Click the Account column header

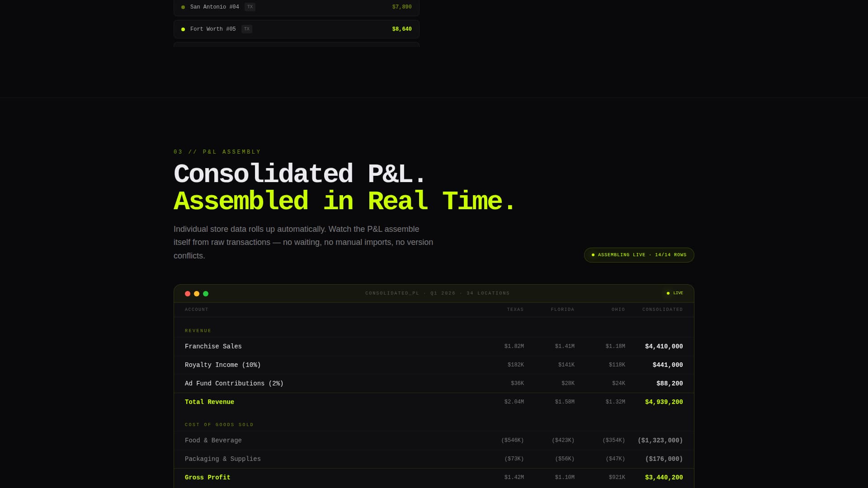[197, 310]
